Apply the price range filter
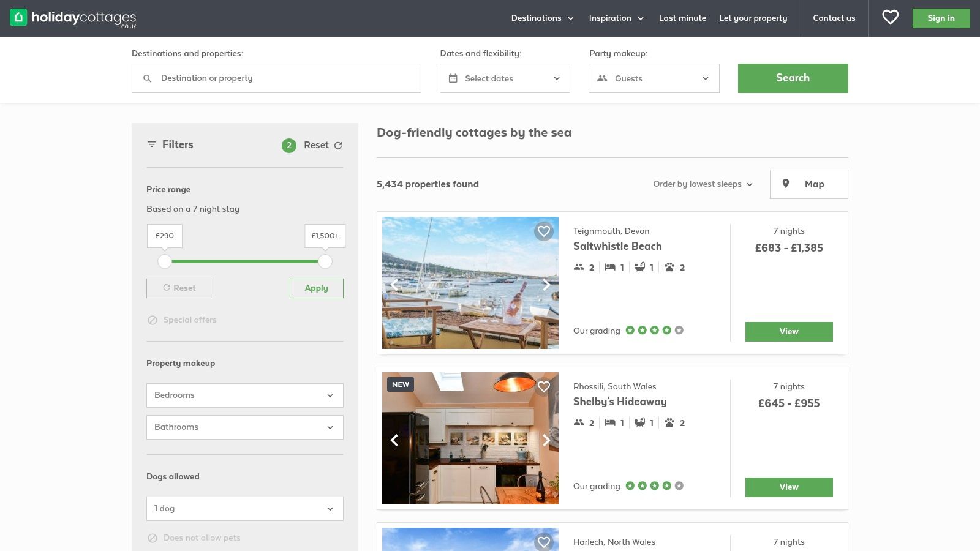The width and height of the screenshot is (980, 551). pos(316,288)
